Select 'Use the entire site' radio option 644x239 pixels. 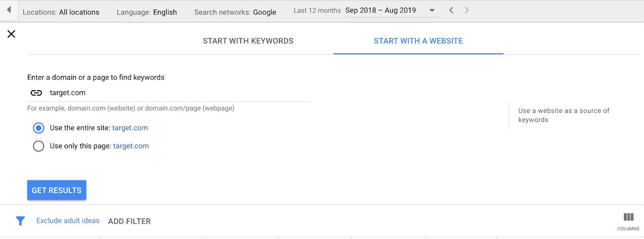pyautogui.click(x=39, y=128)
